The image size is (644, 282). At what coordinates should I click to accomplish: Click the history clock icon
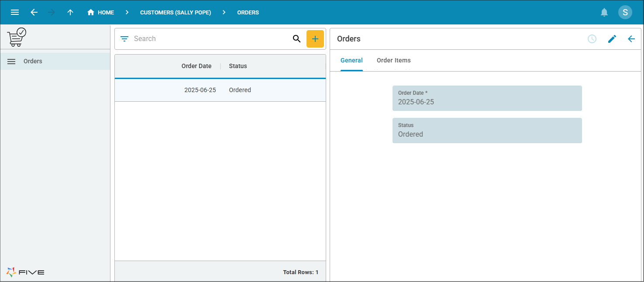click(592, 39)
